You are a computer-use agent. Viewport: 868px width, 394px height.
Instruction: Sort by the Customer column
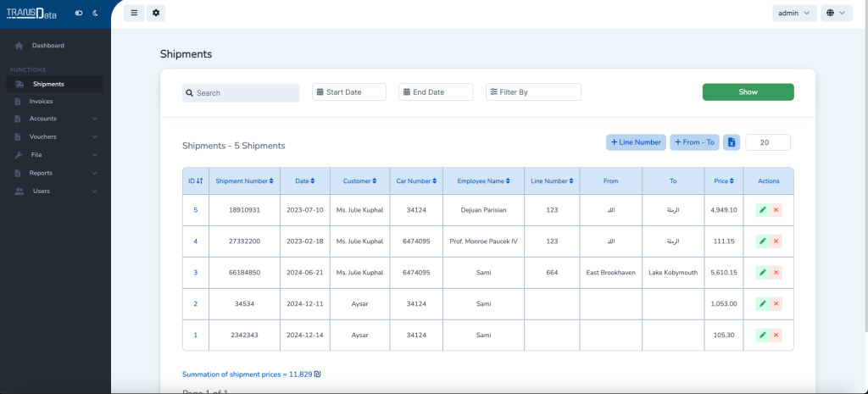[x=359, y=181]
